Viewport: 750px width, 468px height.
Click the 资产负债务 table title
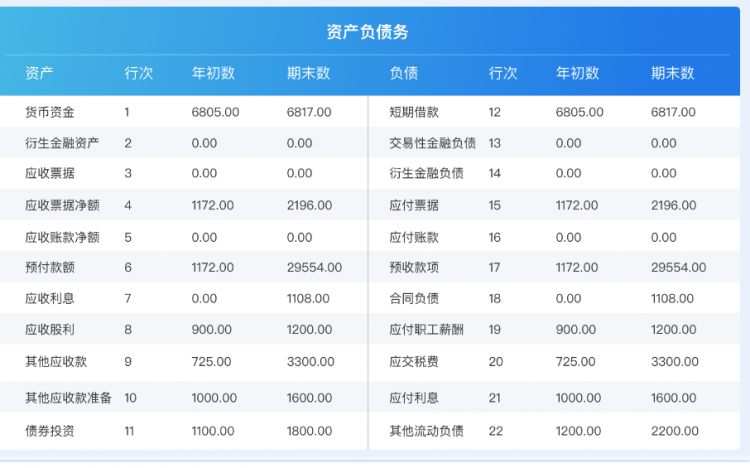click(x=367, y=32)
